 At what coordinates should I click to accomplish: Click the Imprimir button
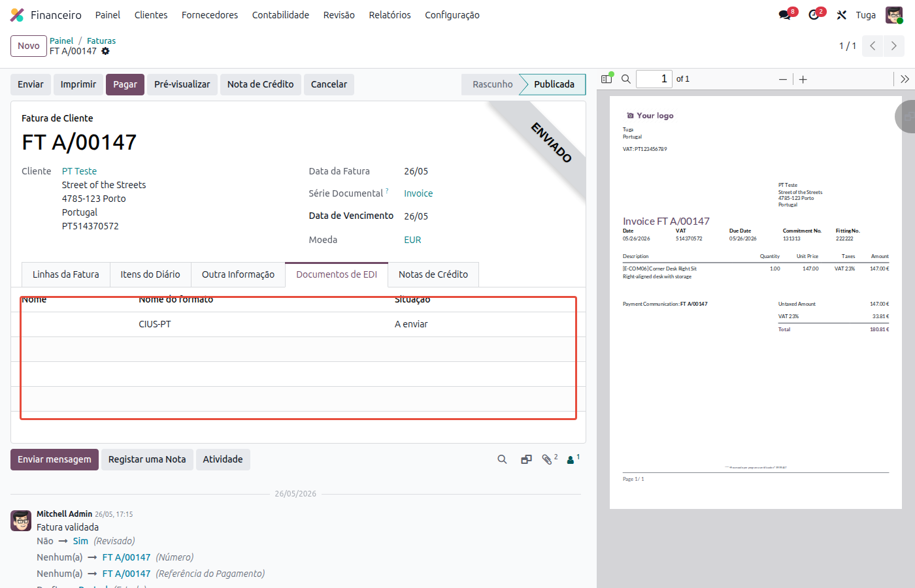tap(78, 84)
